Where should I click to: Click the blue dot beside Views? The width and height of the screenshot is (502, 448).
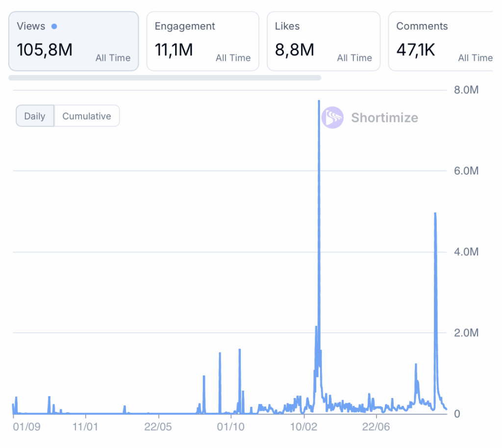click(54, 26)
